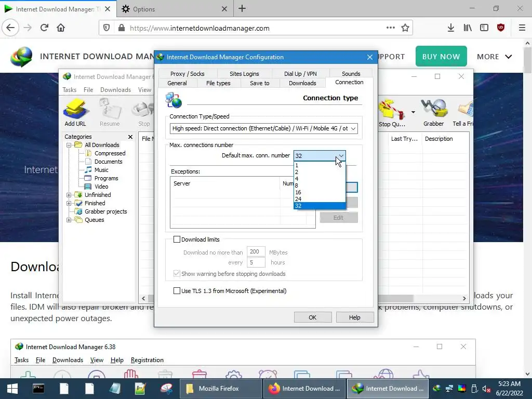Choose 16 in connections number list
Viewport: 532px width, 399px height.
(320, 192)
